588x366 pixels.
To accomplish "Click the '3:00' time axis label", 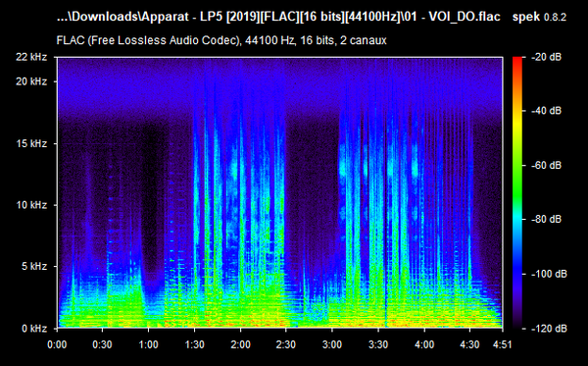I will [x=332, y=344].
